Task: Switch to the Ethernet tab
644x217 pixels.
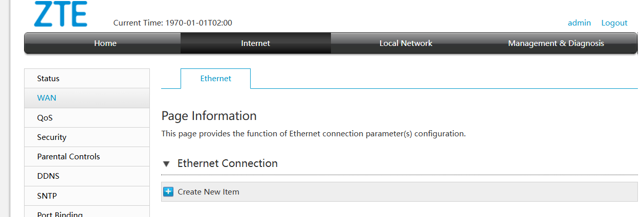Action: pos(215,79)
